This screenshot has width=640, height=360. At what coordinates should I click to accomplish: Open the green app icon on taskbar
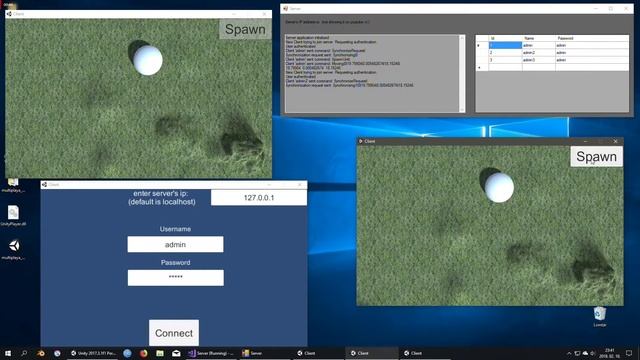pos(160,353)
